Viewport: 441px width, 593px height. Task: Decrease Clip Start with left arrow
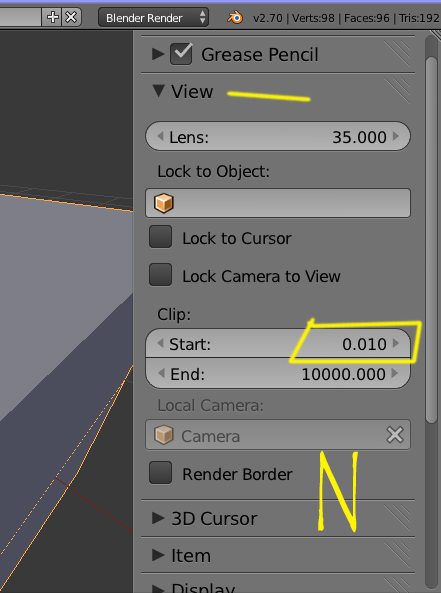click(x=160, y=343)
